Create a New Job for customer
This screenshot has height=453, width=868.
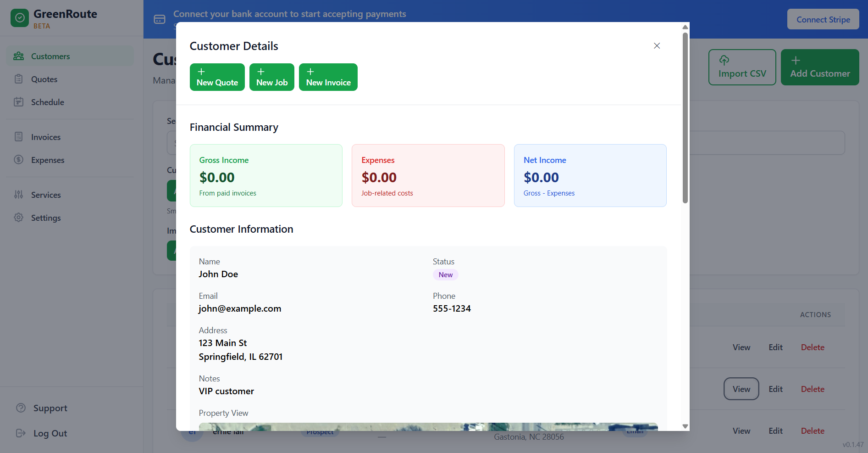[x=272, y=77]
